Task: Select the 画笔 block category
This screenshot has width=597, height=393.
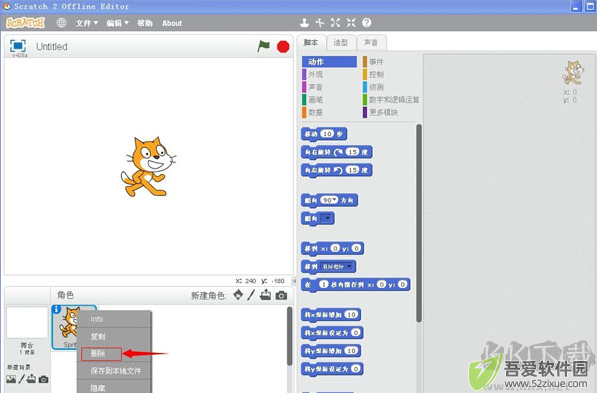Action: (312, 99)
